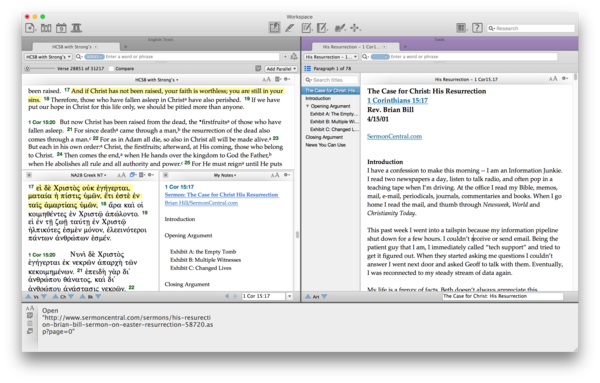Select Exhibit B: Multiple Wi... in contents
Image resolution: width=600 pixels, height=383 pixels.
tap(334, 121)
